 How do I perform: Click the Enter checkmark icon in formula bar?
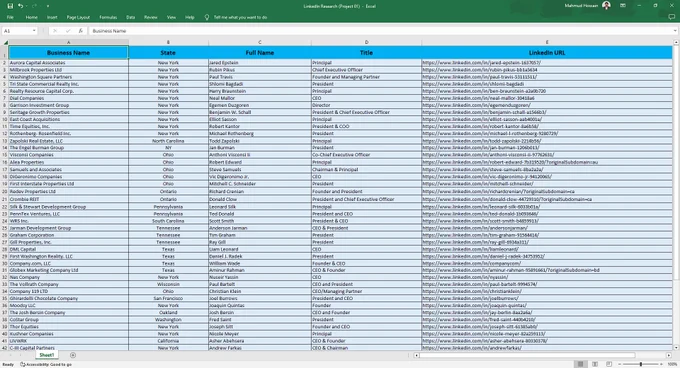[68, 31]
